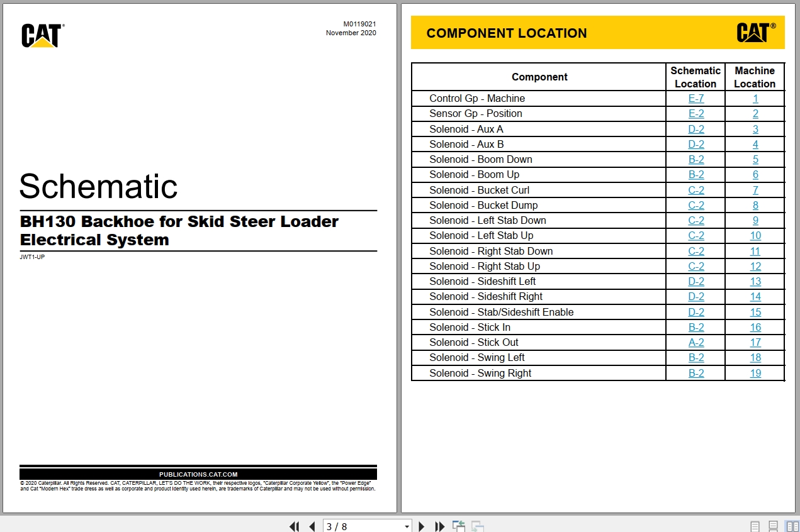Open schematic location D-2 for Solenoid - Aux A
This screenshot has width=800, height=532.
tap(696, 129)
